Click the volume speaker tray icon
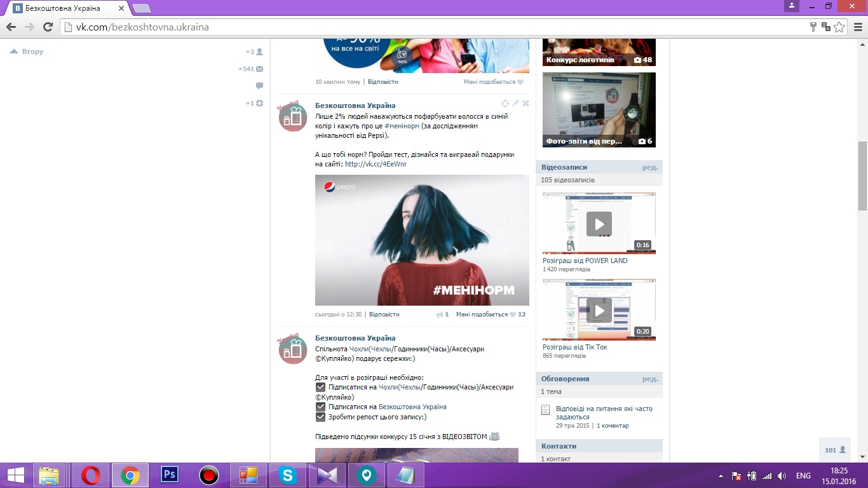The image size is (868, 488). (782, 476)
